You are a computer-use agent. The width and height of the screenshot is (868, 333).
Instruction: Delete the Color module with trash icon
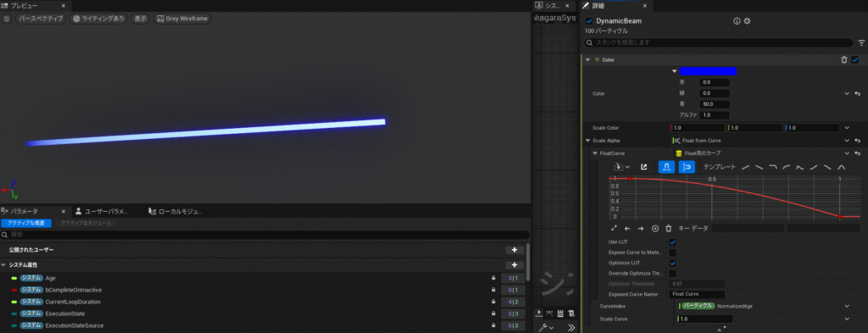pyautogui.click(x=844, y=60)
